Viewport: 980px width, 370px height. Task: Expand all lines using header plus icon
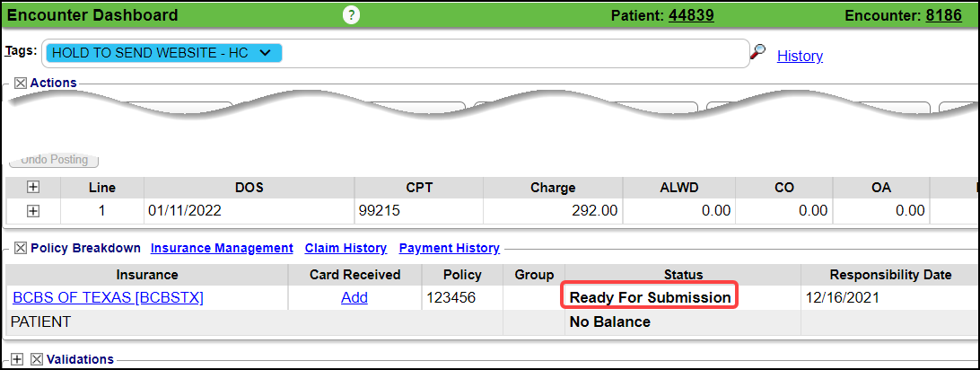point(33,188)
